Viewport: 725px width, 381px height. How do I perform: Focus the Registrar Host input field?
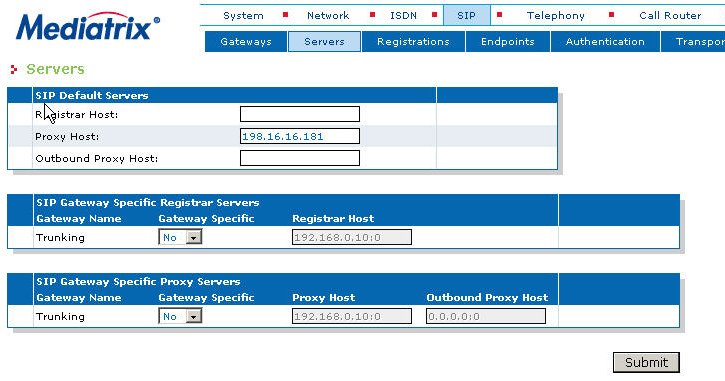pos(300,114)
